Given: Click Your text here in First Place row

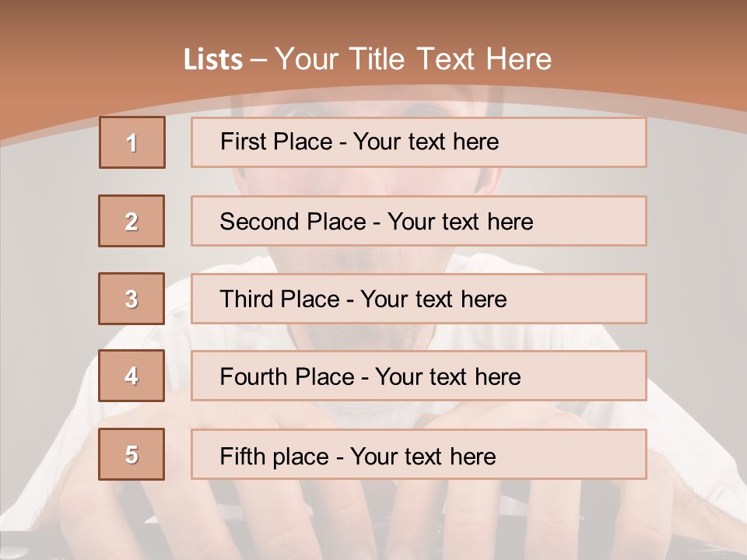Looking at the screenshot, I should point(426,142).
